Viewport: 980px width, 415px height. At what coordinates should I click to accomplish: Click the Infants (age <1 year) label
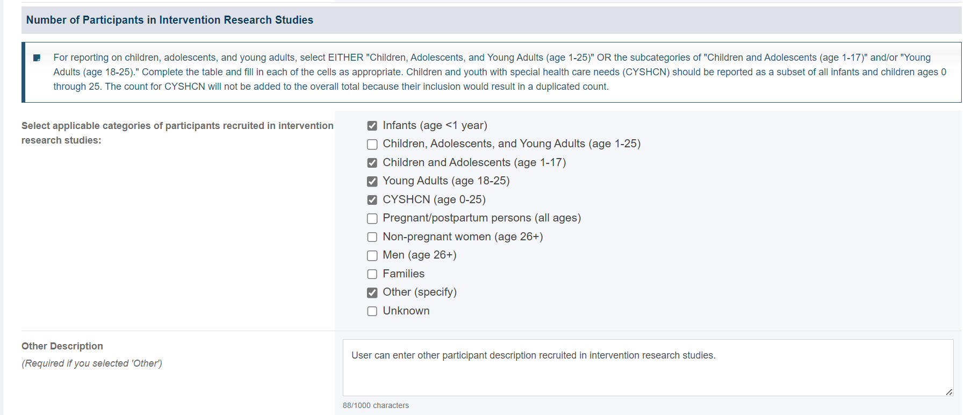click(435, 125)
